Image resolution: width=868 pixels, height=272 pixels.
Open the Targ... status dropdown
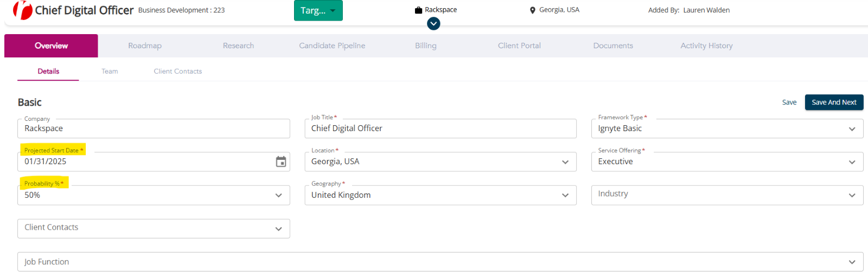point(318,10)
